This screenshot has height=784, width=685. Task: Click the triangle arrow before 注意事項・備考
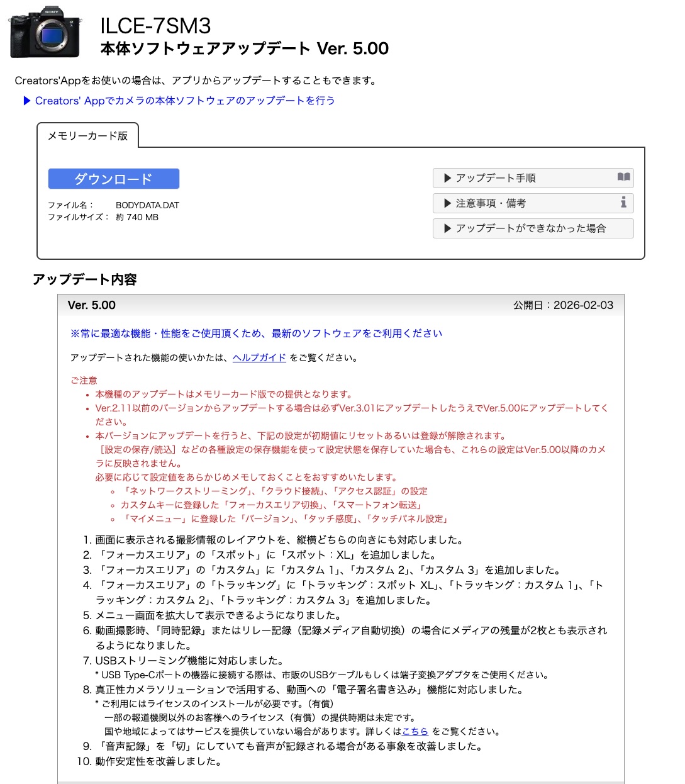448,203
